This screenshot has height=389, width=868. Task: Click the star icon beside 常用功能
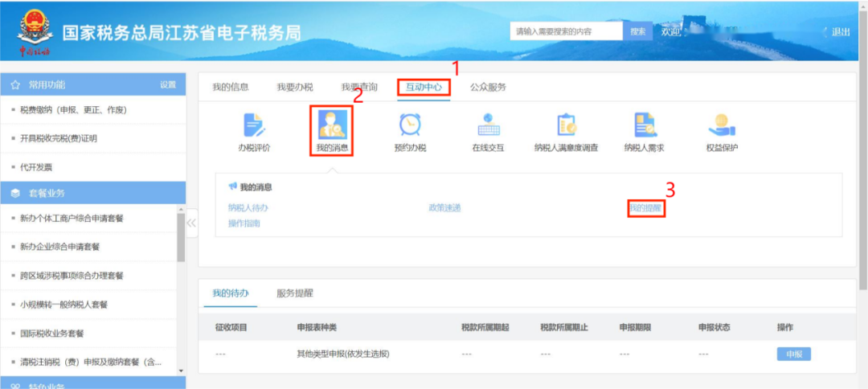pos(16,84)
